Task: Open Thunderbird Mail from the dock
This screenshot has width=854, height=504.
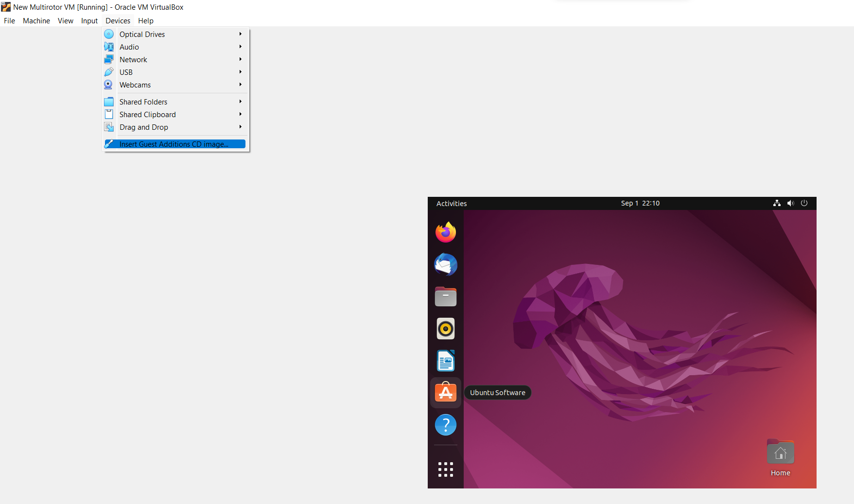Action: (x=446, y=264)
